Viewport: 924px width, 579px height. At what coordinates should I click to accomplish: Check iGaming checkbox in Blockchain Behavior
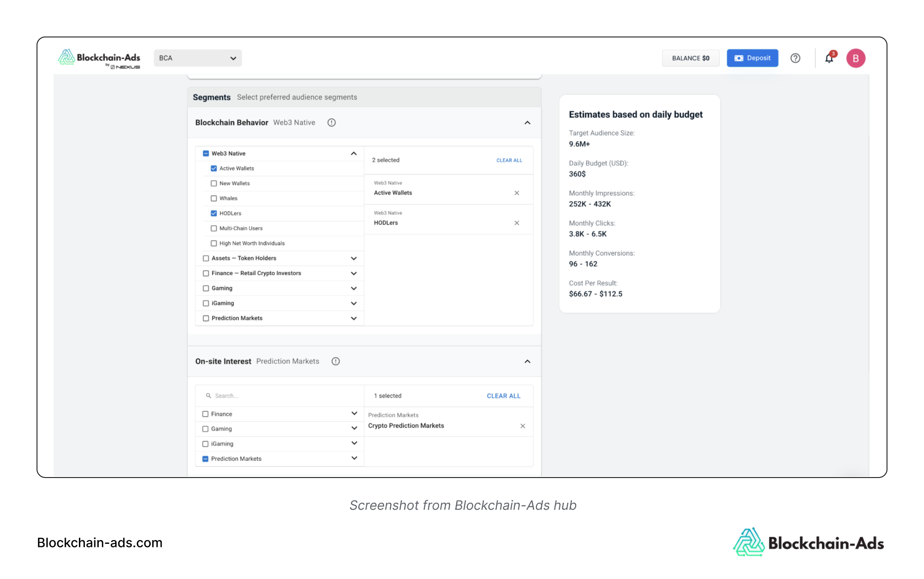coord(206,303)
